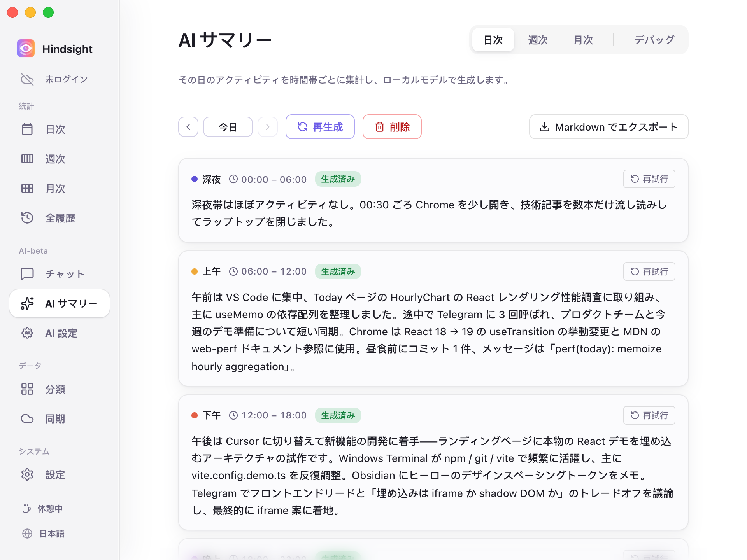Go to next day with right chevron
The height and width of the screenshot is (560, 747).
(268, 127)
